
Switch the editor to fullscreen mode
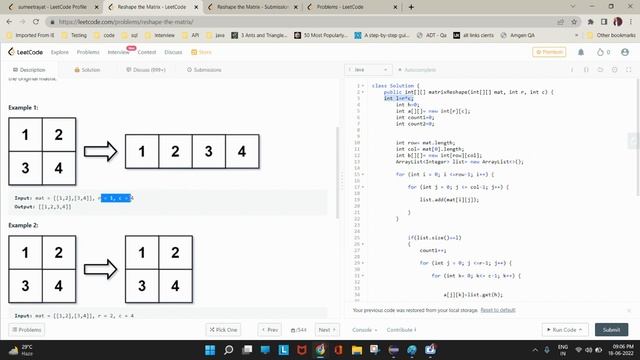629,70
